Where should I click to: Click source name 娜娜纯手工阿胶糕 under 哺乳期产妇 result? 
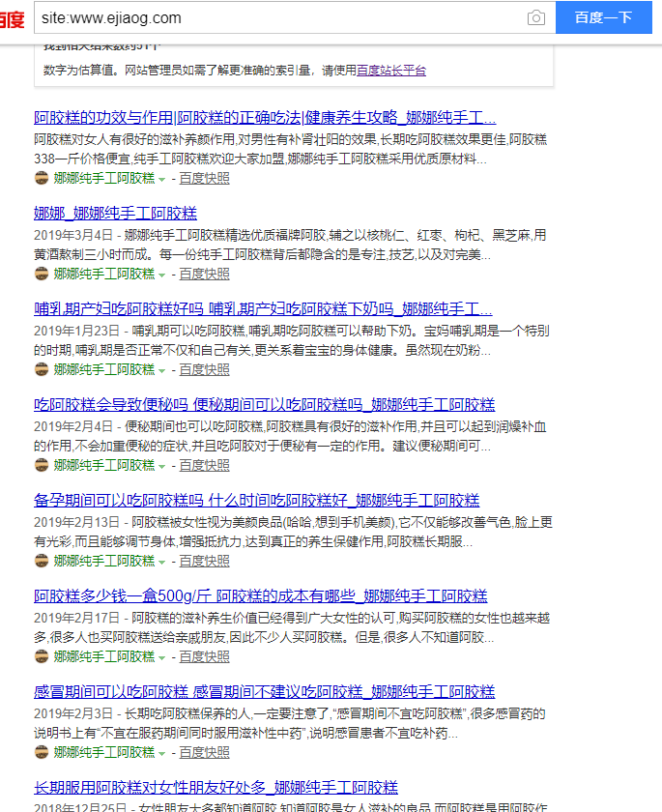pos(104,370)
